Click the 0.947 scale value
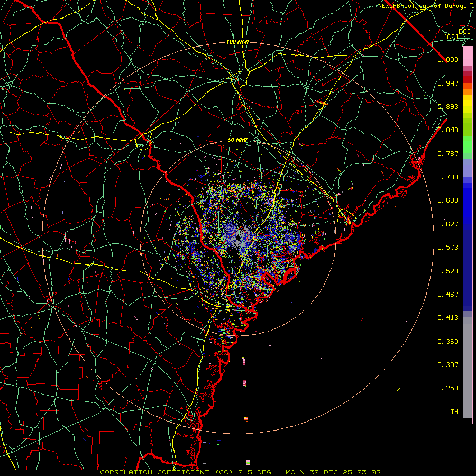 tap(448, 83)
